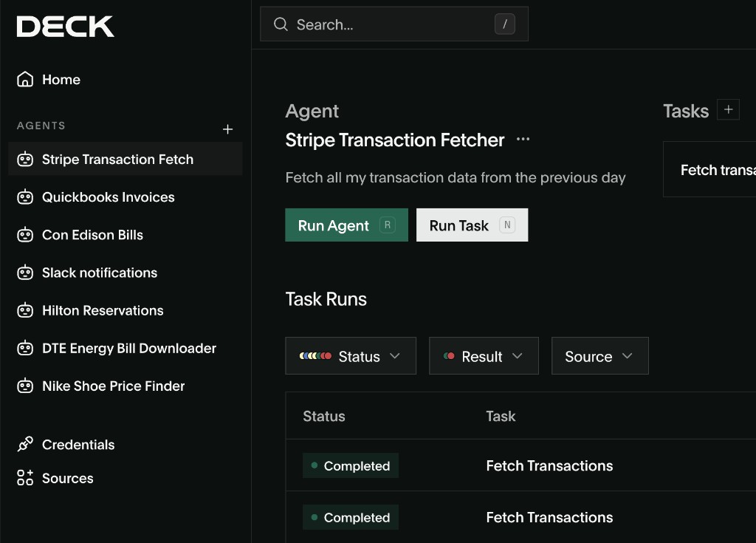Add new agent with plus icon

pos(227,129)
